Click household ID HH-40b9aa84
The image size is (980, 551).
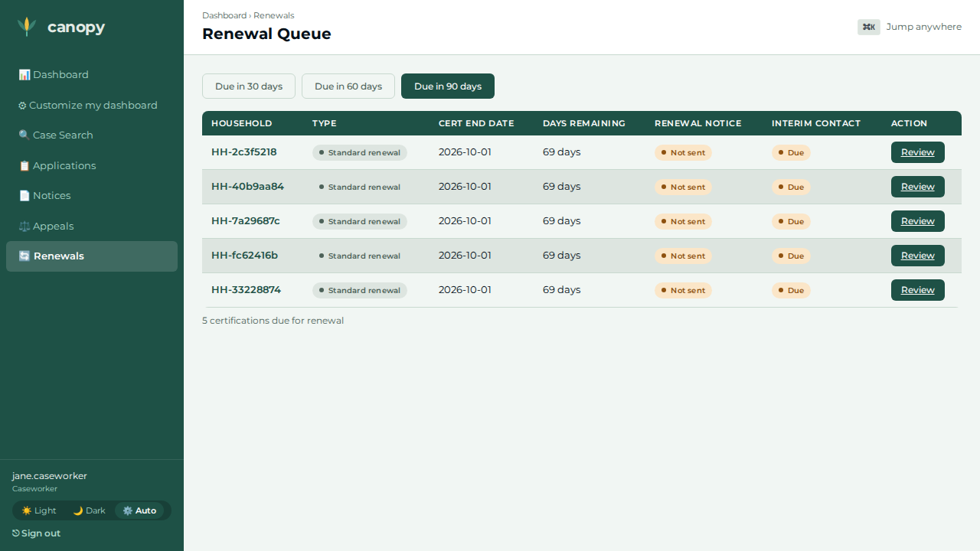pyautogui.click(x=248, y=187)
